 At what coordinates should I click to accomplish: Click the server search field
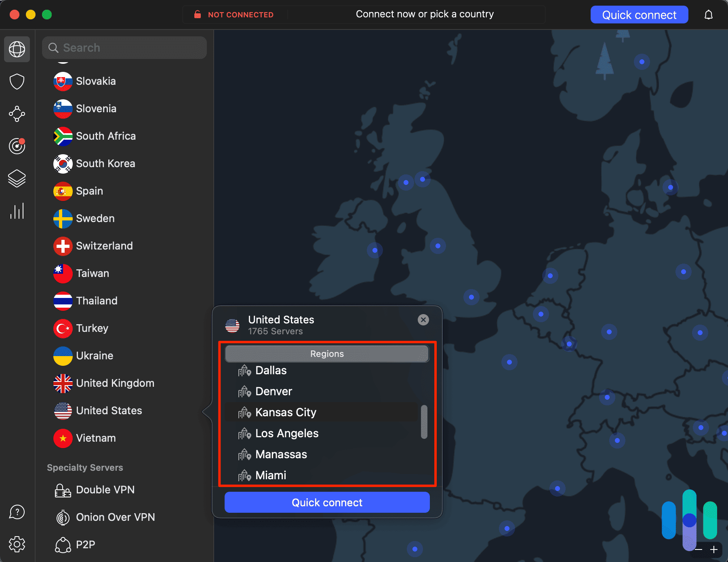[124, 47]
